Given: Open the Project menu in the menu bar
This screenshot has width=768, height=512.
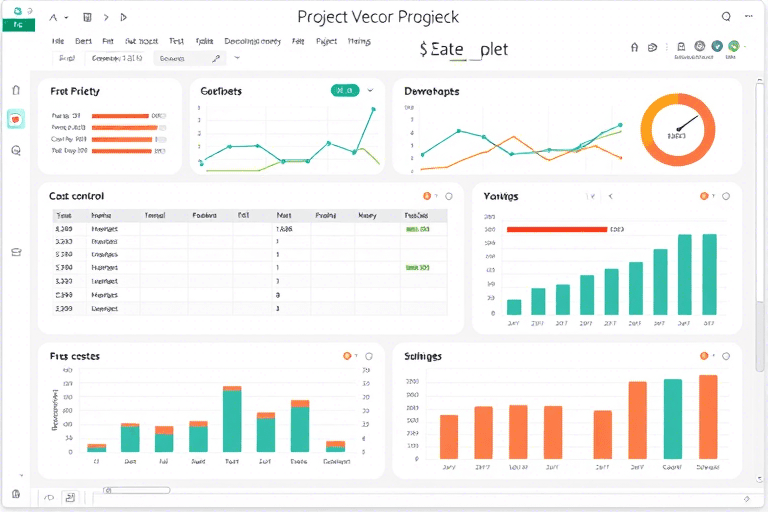Looking at the screenshot, I should point(326,42).
